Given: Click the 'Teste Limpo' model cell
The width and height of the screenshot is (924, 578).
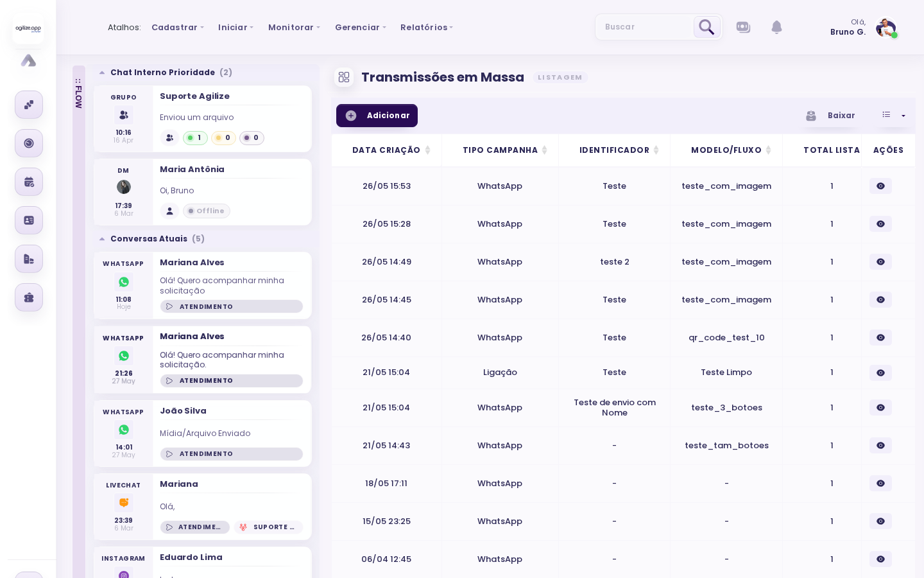Looking at the screenshot, I should point(726,372).
